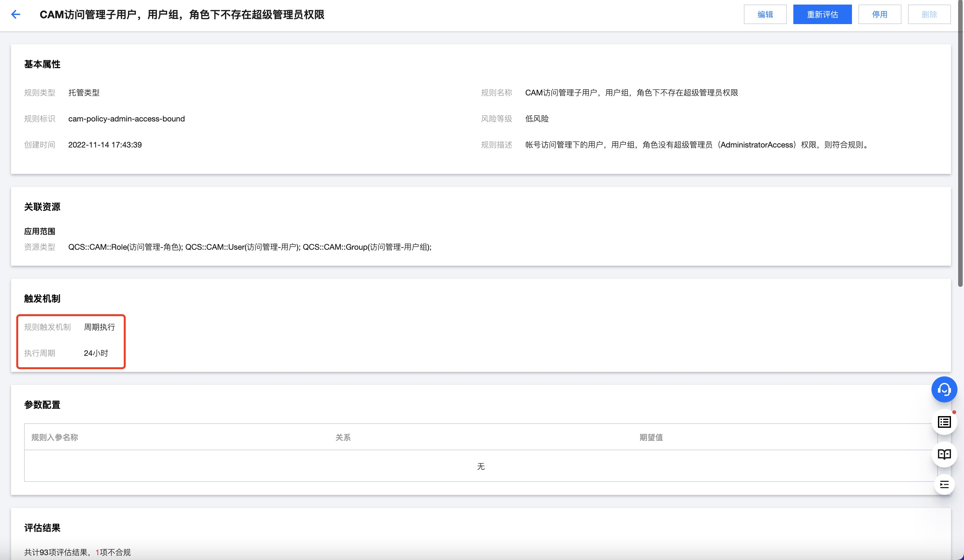This screenshot has width=964, height=560.
Task: Click the 关系 column header
Action: tap(343, 437)
